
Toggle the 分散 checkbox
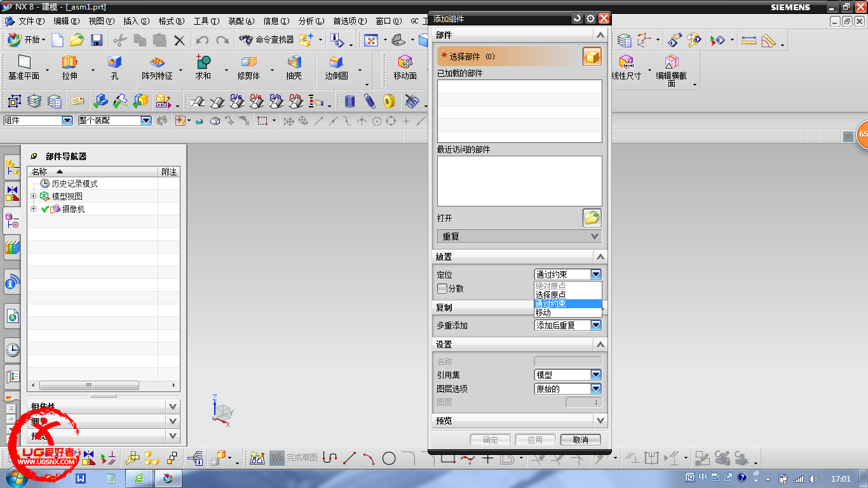point(442,288)
